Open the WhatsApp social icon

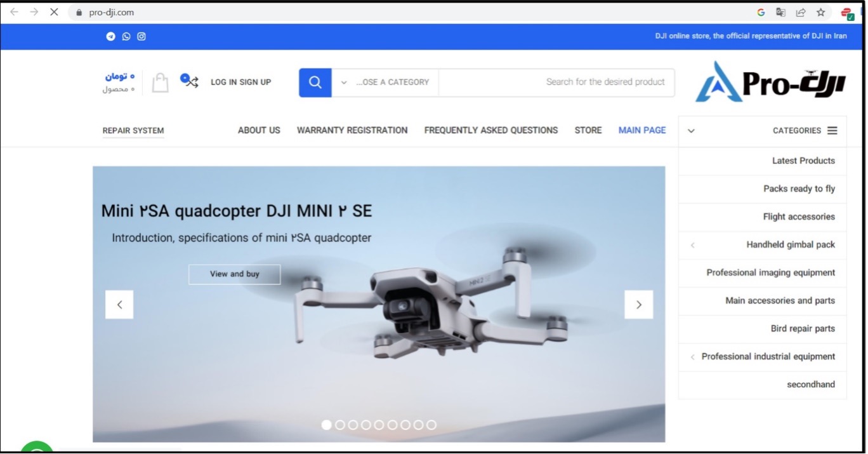(x=126, y=36)
